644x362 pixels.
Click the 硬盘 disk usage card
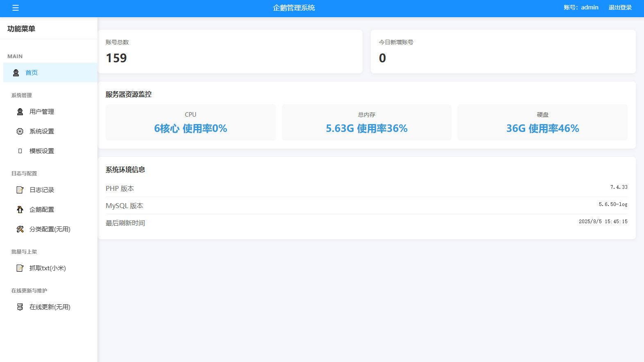point(542,122)
